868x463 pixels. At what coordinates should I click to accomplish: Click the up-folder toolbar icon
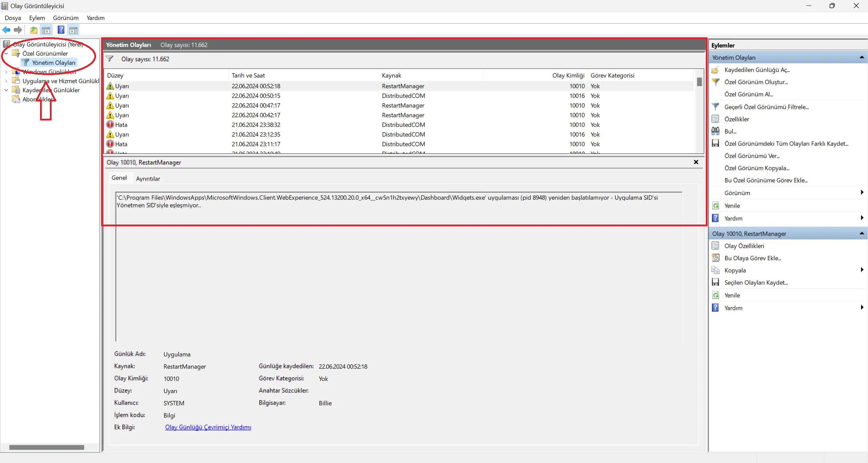point(34,30)
